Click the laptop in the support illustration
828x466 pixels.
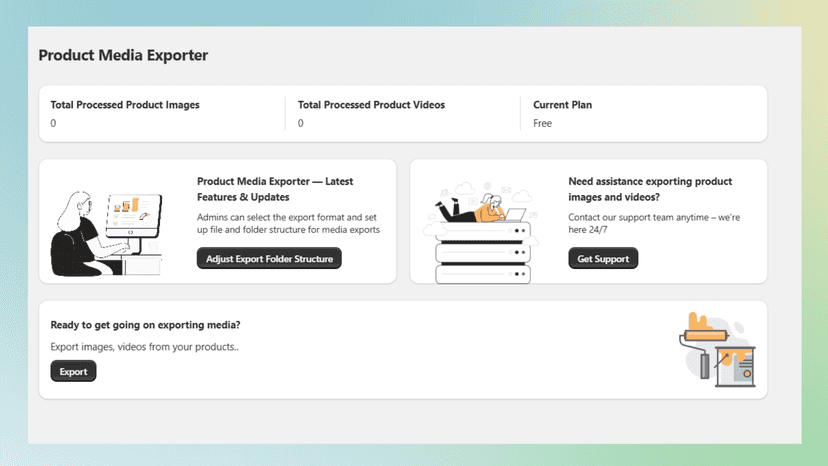click(513, 215)
